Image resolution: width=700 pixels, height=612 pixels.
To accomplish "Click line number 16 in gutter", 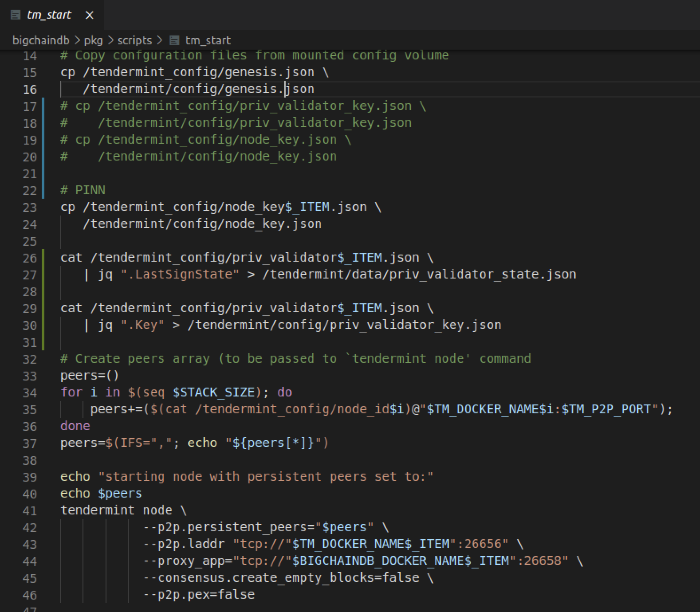I will [x=30, y=90].
